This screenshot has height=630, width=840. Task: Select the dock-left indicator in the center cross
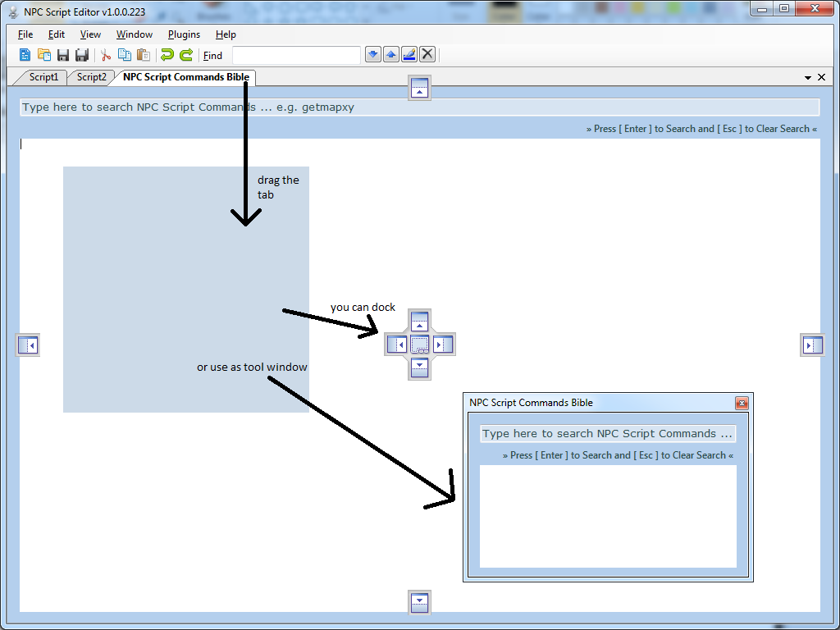[397, 345]
